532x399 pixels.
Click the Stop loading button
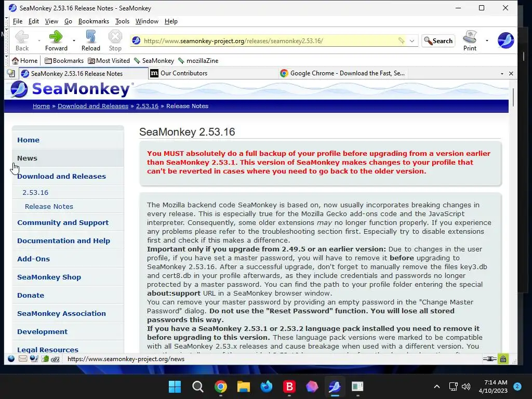click(x=115, y=41)
